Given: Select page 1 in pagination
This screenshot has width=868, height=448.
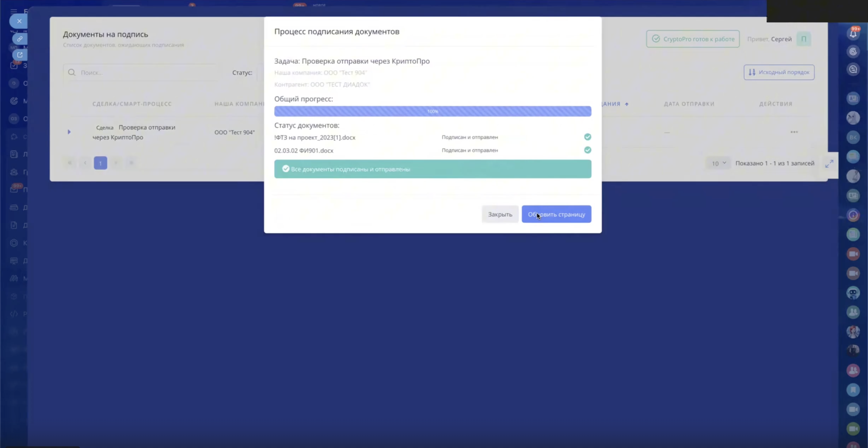Looking at the screenshot, I should [100, 163].
